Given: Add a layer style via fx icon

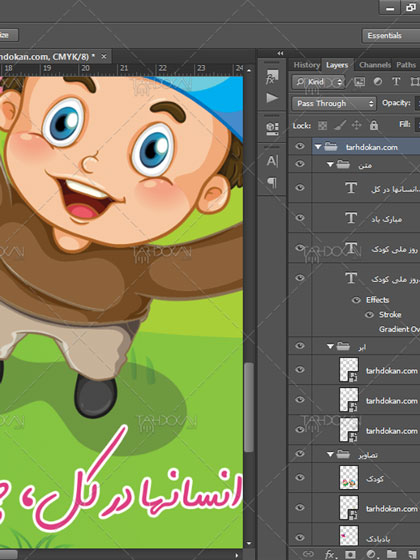Looking at the screenshot, I should pos(330,554).
